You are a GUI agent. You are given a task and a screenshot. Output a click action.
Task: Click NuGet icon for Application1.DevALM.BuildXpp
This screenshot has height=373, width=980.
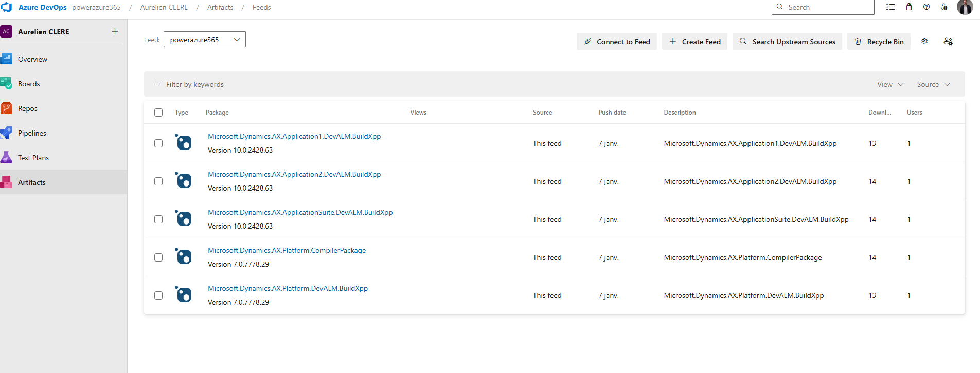click(183, 142)
